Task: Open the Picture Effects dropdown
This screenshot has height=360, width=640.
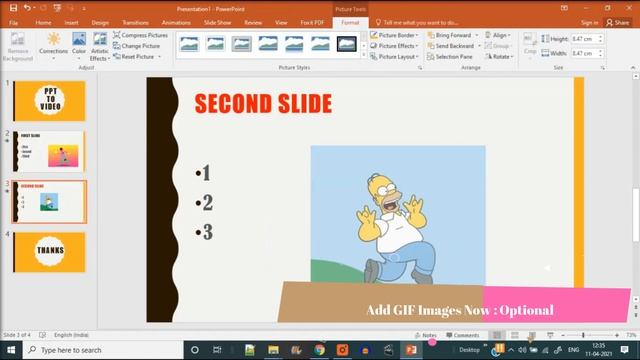Action: [394, 46]
